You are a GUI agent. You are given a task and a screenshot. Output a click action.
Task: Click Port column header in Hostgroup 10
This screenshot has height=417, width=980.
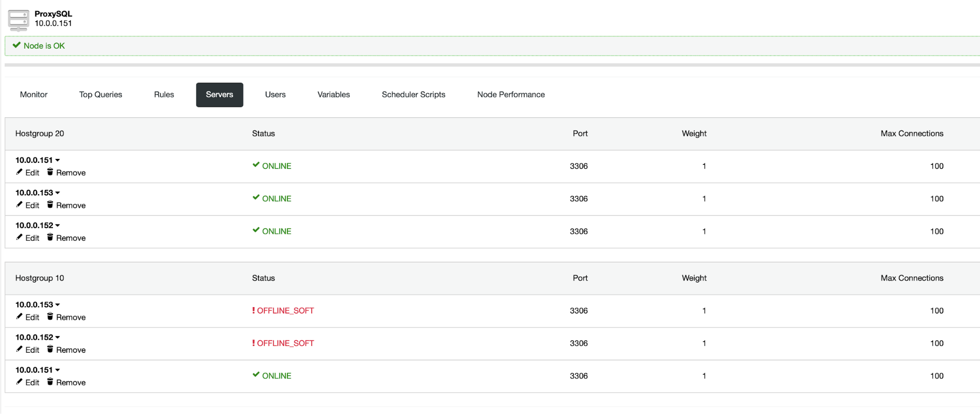click(x=580, y=278)
